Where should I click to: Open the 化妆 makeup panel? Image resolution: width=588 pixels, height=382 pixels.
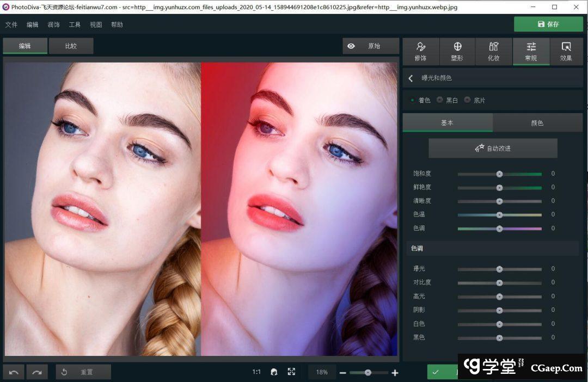[x=494, y=51]
